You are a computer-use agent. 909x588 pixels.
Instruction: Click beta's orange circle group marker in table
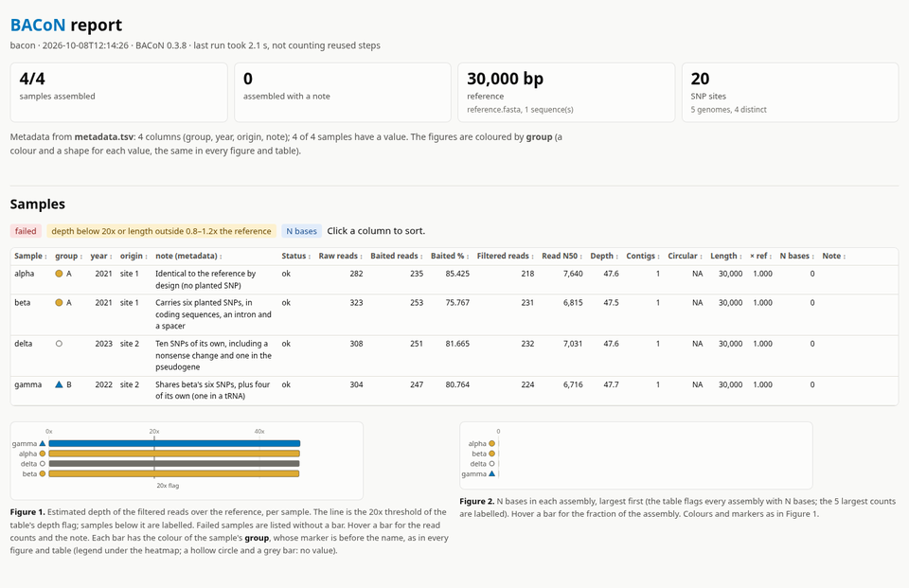pyautogui.click(x=59, y=303)
